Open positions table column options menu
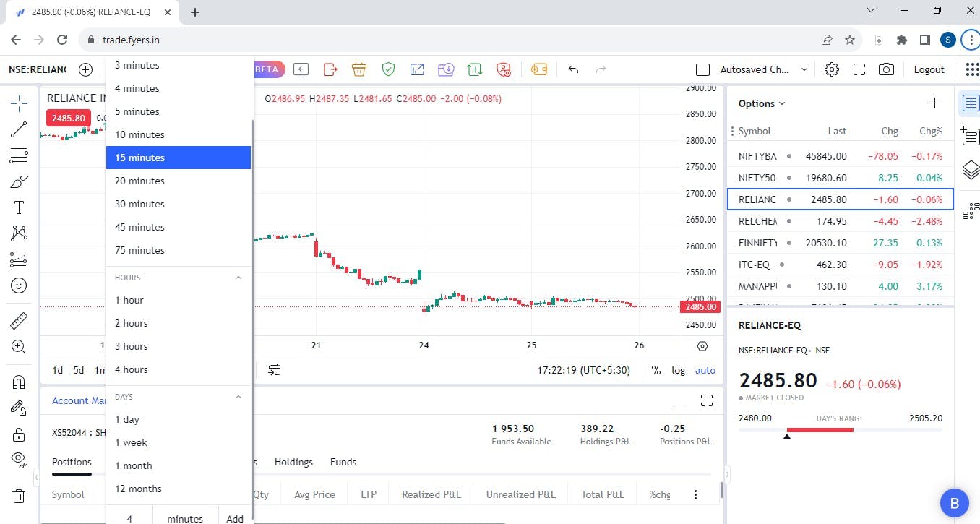 point(695,494)
